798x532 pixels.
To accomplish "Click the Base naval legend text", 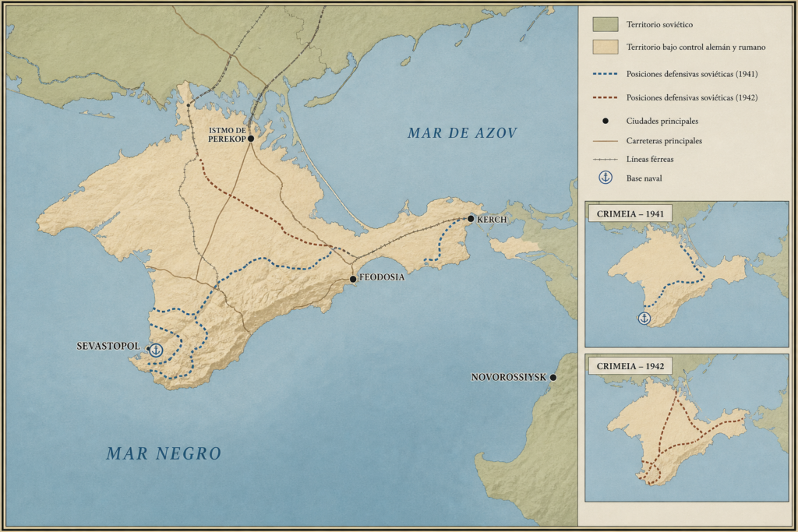I will (x=644, y=178).
